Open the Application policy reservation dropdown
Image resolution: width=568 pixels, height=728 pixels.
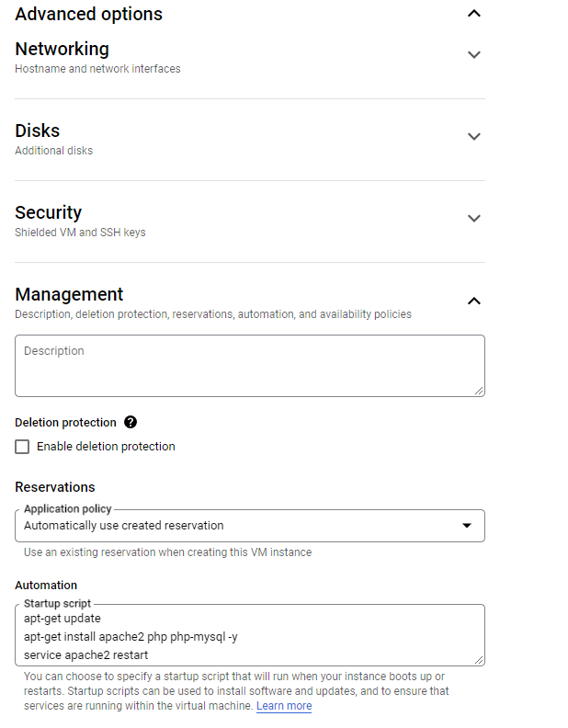click(x=239, y=526)
